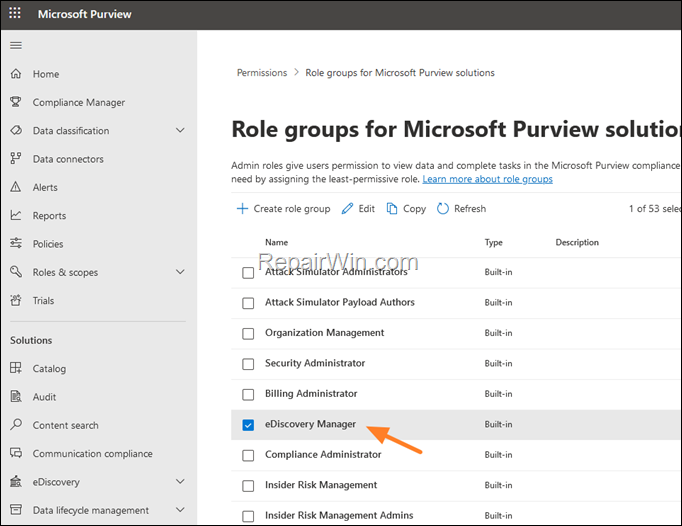The height and width of the screenshot is (526, 682).
Task: Open the Insider Risk Management Admins row
Action: 339,516
